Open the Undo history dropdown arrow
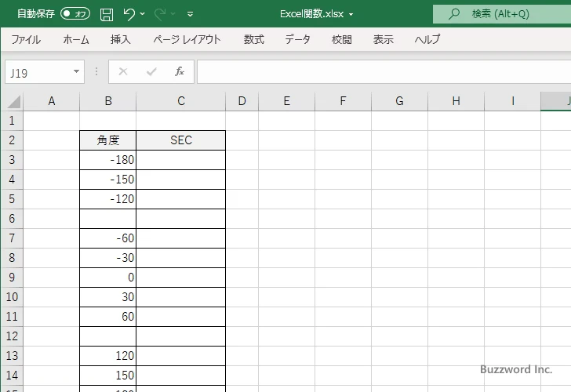Screen dimensions: 571x392 tap(143, 14)
